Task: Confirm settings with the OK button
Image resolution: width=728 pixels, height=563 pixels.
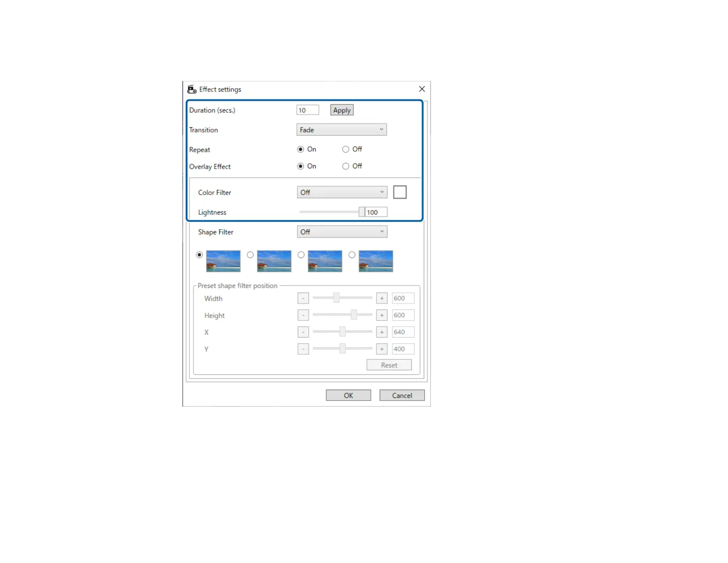Action: pos(348,396)
